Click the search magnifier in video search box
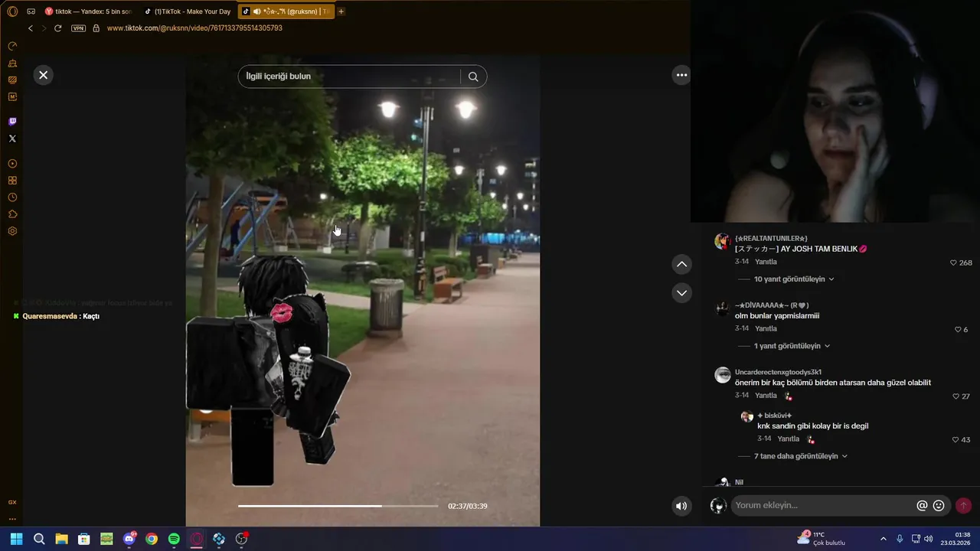This screenshot has width=980, height=551. 473,77
